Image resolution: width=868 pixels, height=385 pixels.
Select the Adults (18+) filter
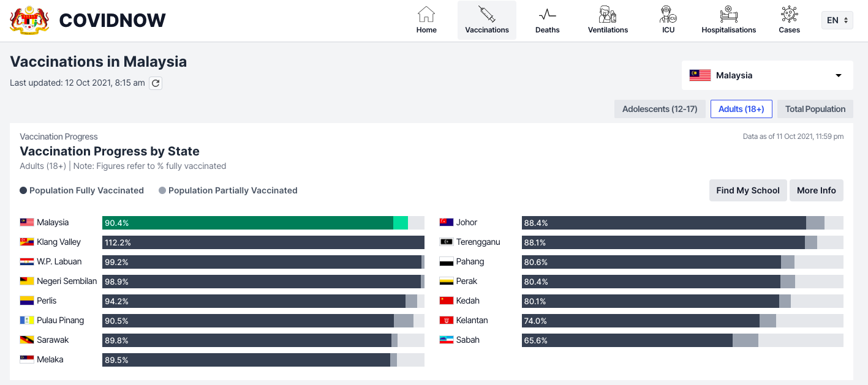coord(741,109)
